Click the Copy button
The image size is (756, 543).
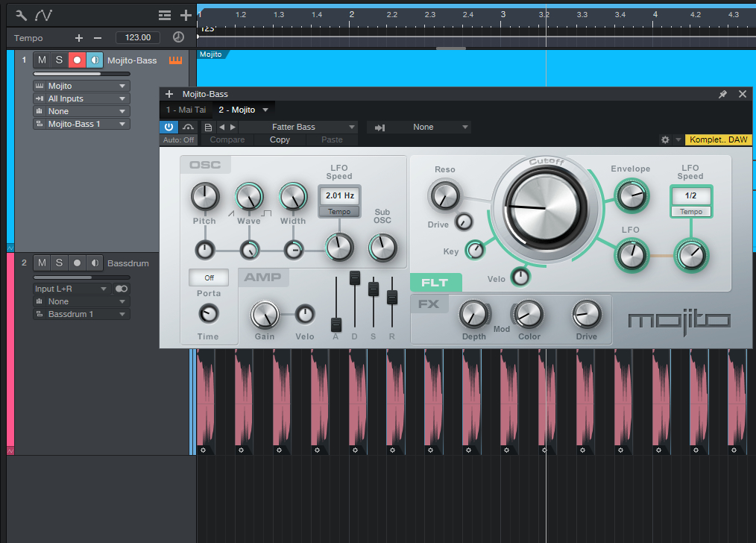pos(280,139)
